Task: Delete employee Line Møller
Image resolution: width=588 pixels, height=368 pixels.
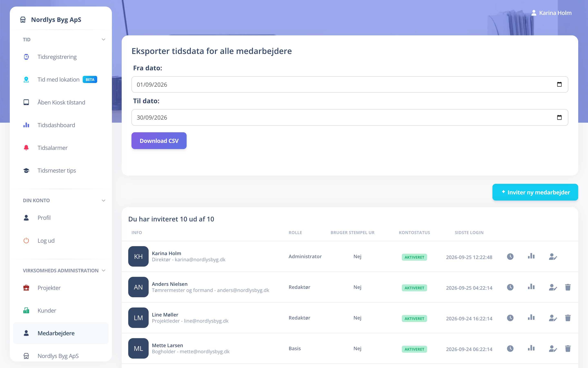Action: tap(568, 318)
